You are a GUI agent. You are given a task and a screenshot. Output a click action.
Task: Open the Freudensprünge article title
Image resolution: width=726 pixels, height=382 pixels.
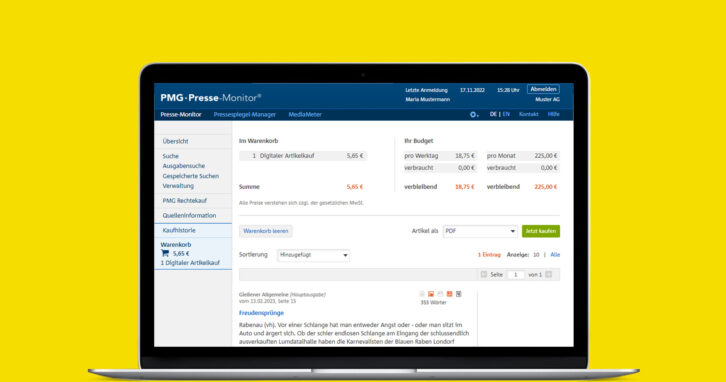click(x=261, y=313)
